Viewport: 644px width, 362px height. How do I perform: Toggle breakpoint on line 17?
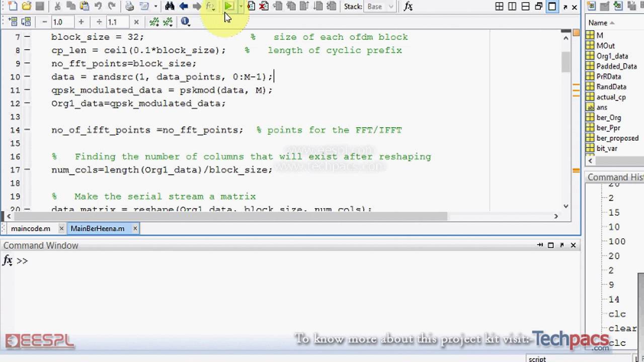point(27,170)
